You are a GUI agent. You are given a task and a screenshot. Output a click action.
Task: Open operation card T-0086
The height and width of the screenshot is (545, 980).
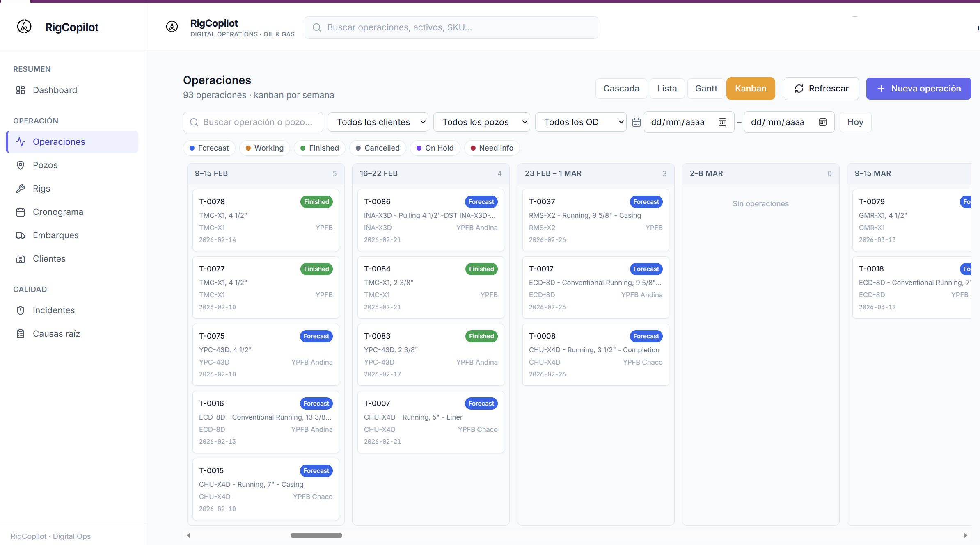[x=431, y=220]
